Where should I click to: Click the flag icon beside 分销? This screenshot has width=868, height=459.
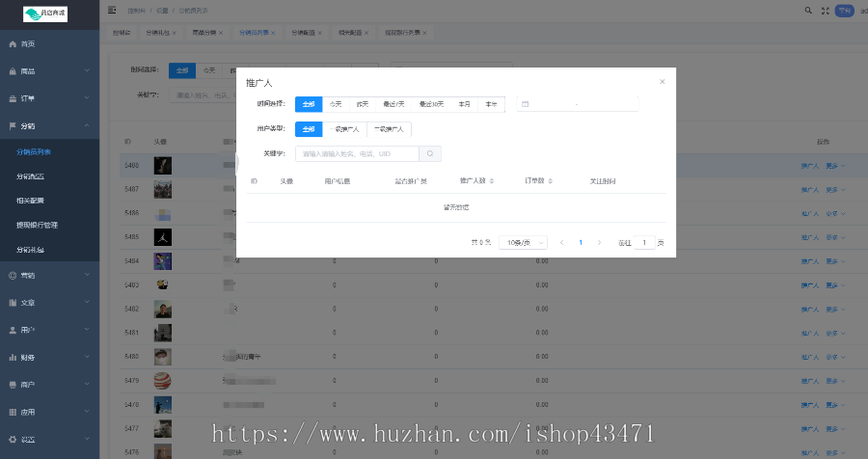[13, 125]
